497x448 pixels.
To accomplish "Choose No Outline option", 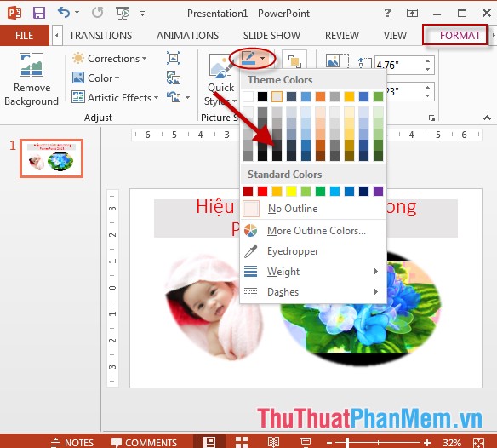I will pyautogui.click(x=313, y=209).
